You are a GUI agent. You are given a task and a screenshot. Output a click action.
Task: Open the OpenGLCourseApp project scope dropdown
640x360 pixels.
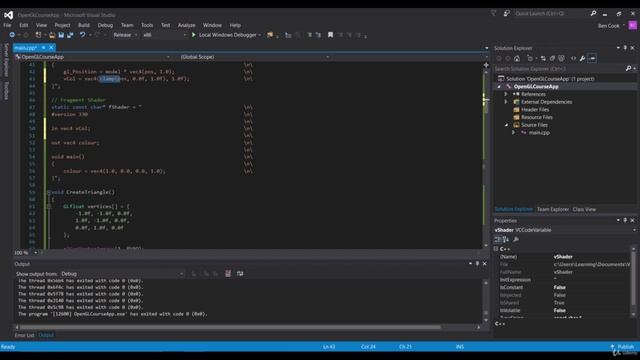pos(92,57)
